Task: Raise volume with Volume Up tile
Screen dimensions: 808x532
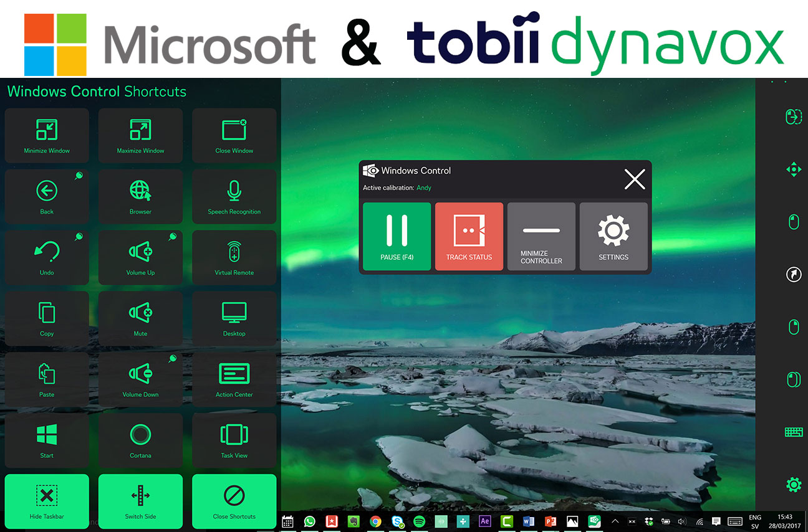Action: coord(140,258)
